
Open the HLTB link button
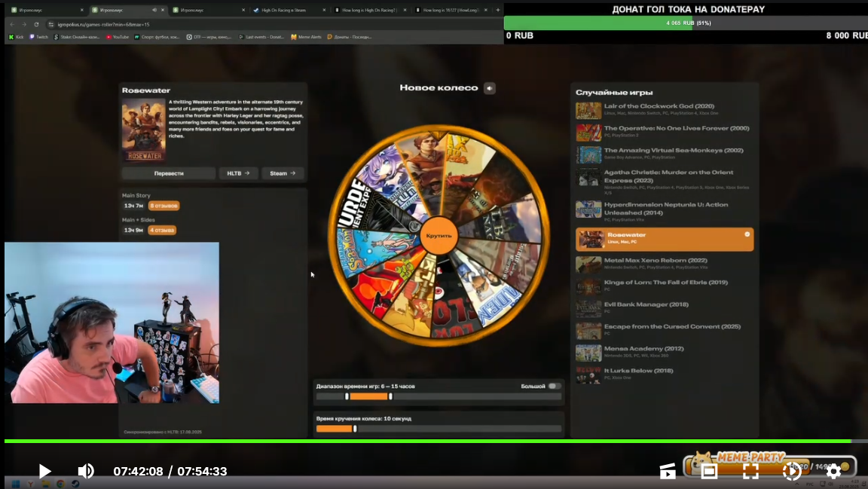pyautogui.click(x=238, y=173)
